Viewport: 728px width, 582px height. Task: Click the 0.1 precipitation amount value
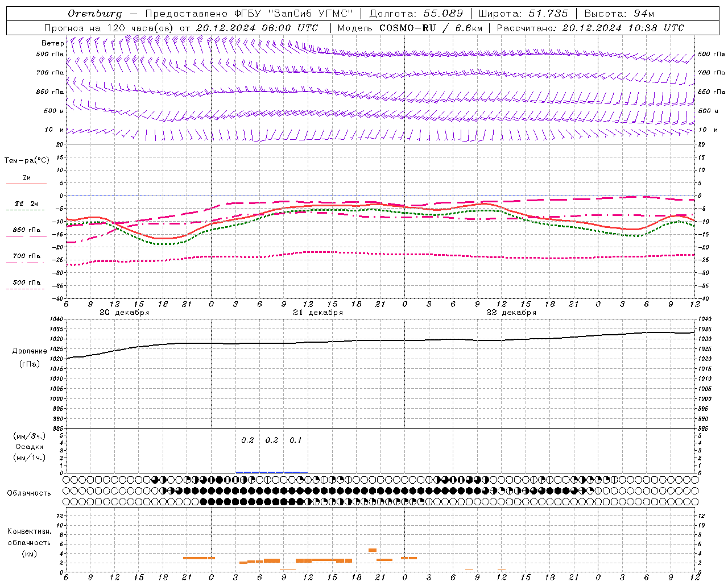[296, 440]
